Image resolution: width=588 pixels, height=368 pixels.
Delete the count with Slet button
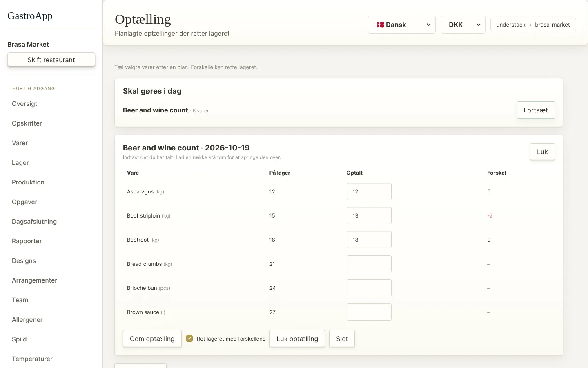[342, 339]
